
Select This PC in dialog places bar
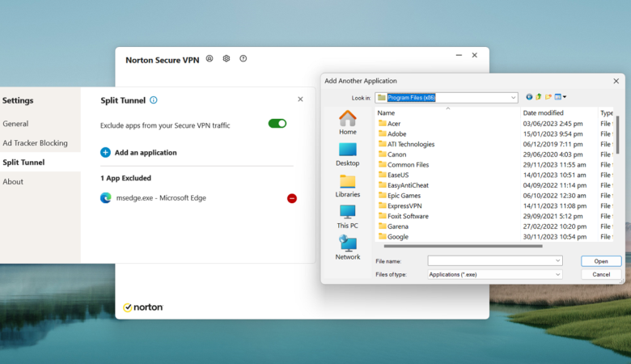pyautogui.click(x=347, y=217)
